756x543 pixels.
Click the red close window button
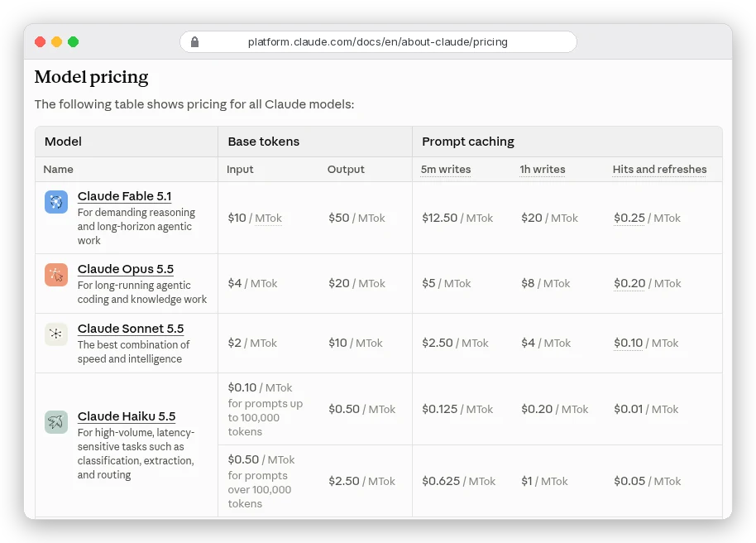click(40, 42)
